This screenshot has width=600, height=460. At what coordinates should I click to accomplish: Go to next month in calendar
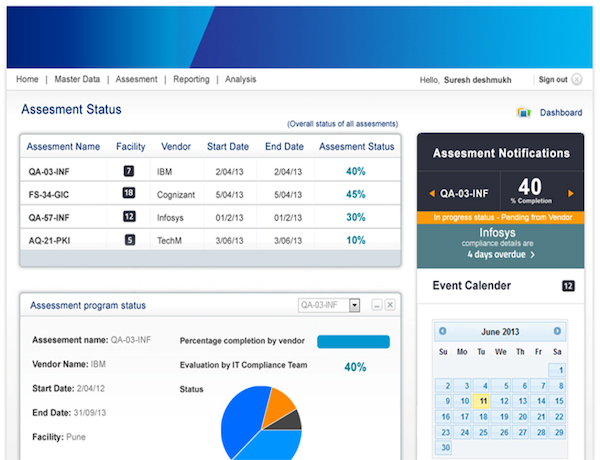coord(558,331)
